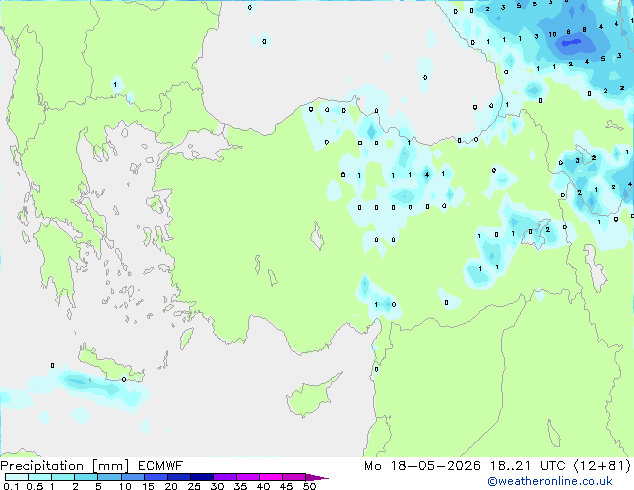Click the 45–50 mm legend swatch
The image size is (634, 490).
294,477
